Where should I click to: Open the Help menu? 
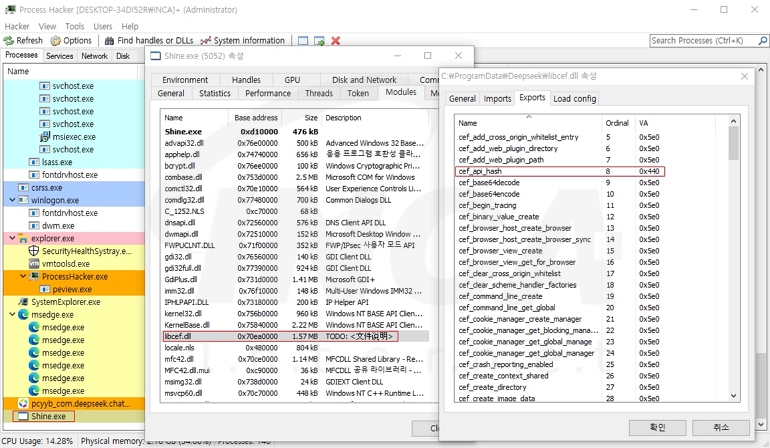click(x=130, y=26)
